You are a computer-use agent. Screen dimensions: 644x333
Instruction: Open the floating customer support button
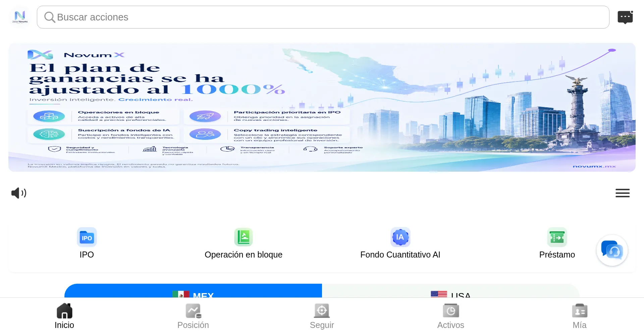(612, 250)
